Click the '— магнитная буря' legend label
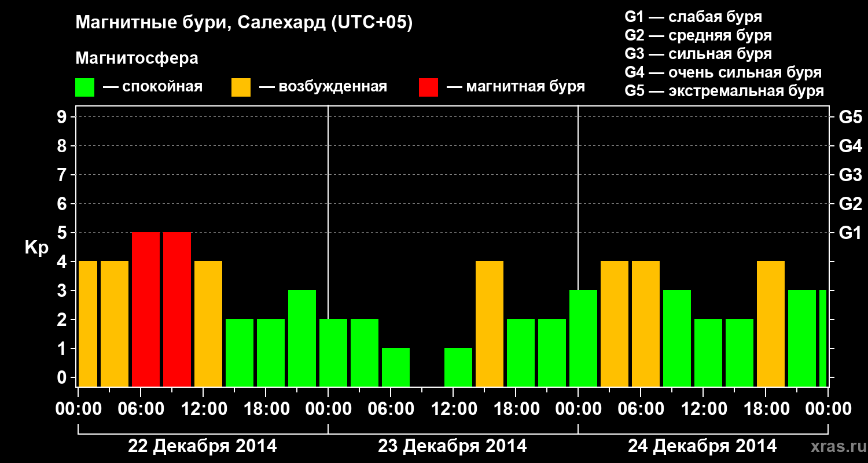 (x=516, y=87)
